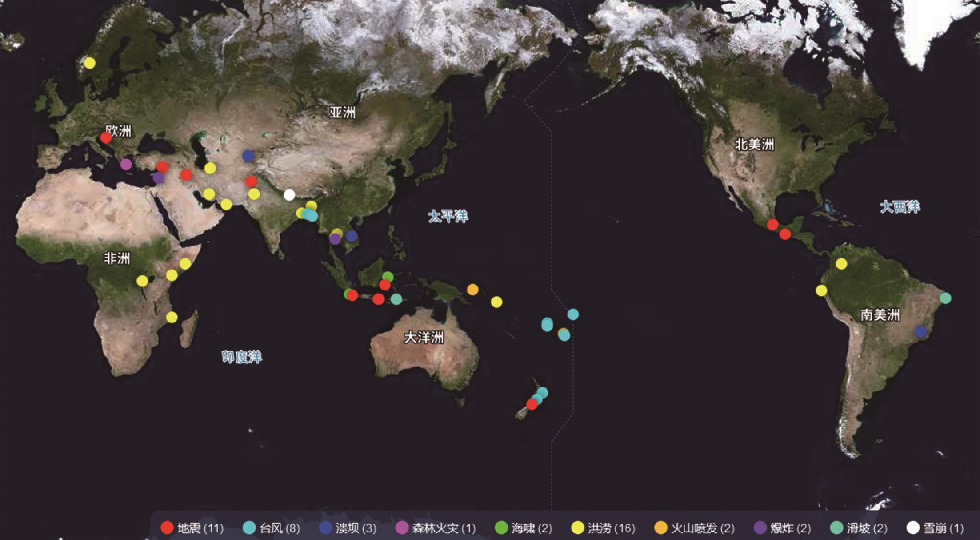Click the 滑坡 (2) legend label

pos(867,528)
